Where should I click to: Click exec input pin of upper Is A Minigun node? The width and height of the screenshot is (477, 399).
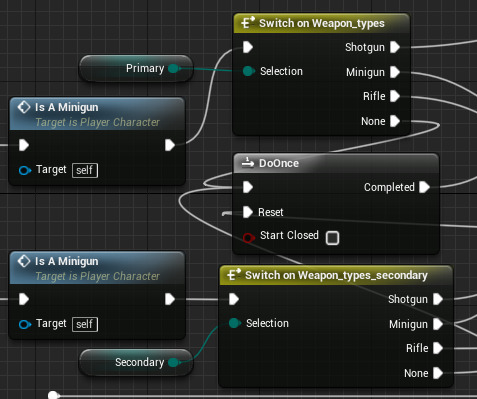point(24,145)
